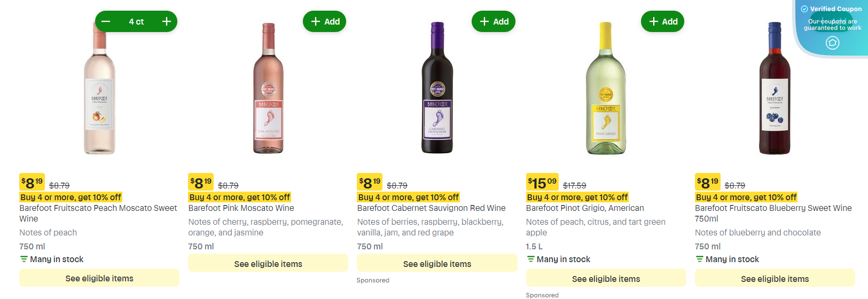Add Barefoot Pinot Grigio to cart
The image size is (868, 299).
point(662,22)
